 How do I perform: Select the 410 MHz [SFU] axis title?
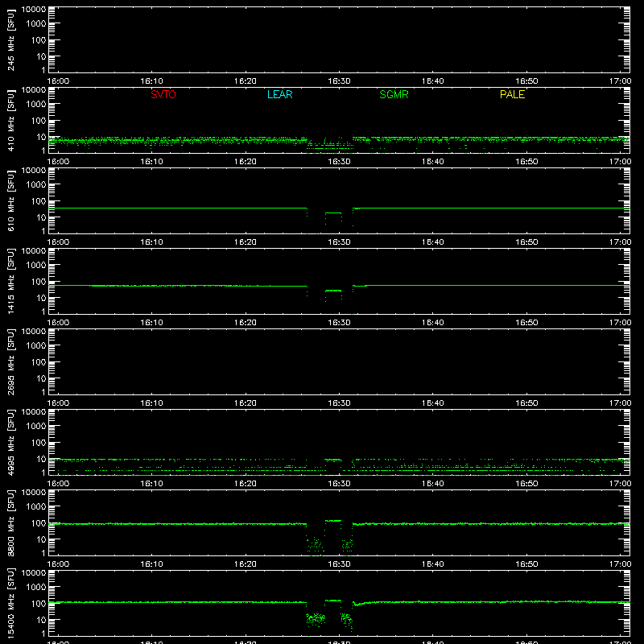tap(10, 120)
